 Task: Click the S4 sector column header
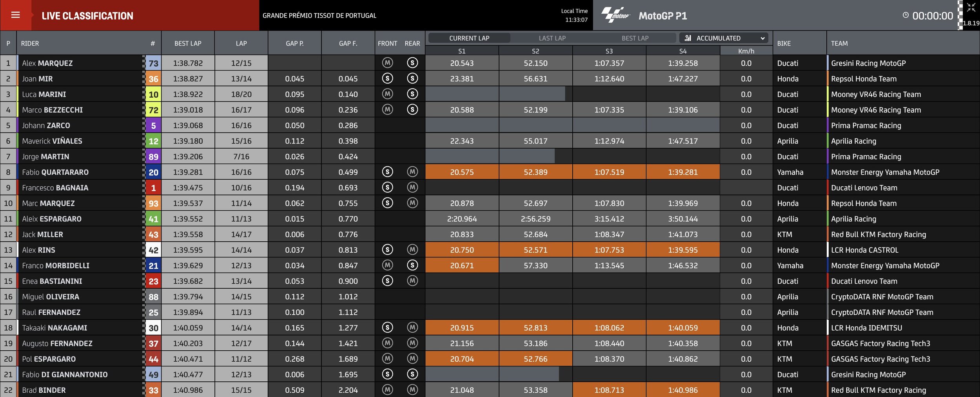coord(683,51)
